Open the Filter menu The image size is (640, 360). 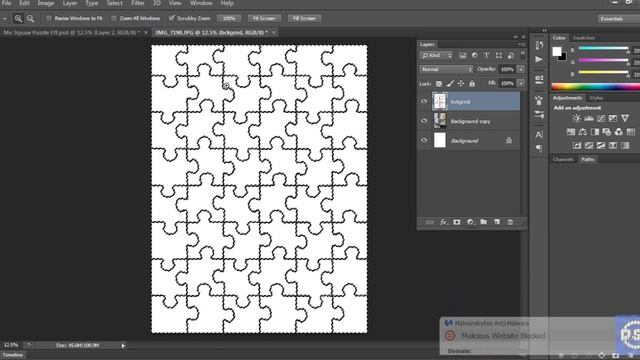point(138,3)
